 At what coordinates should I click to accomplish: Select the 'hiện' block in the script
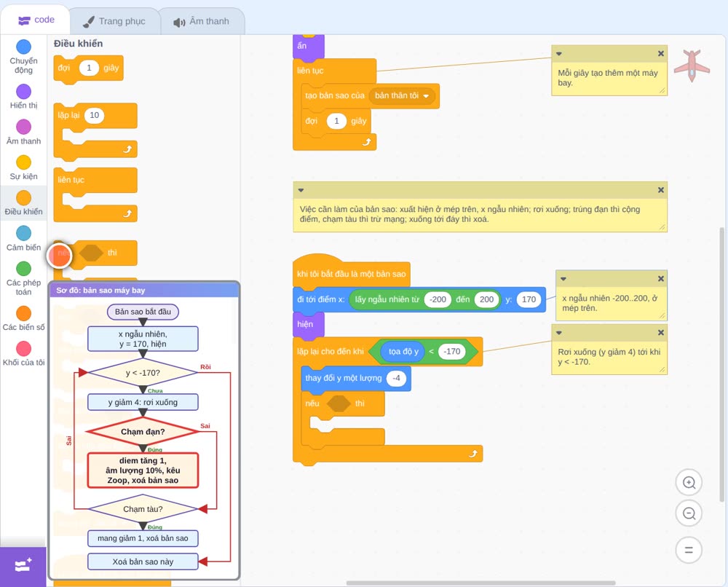(308, 324)
